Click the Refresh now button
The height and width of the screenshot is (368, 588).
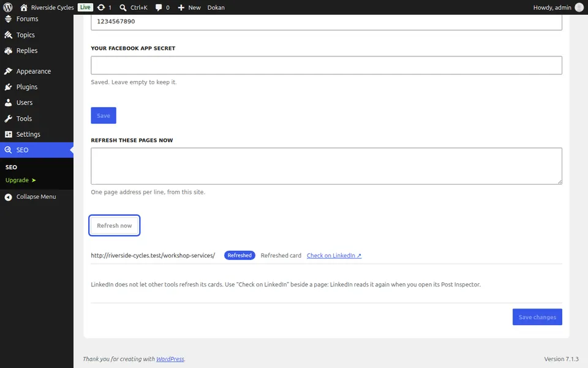tap(115, 226)
